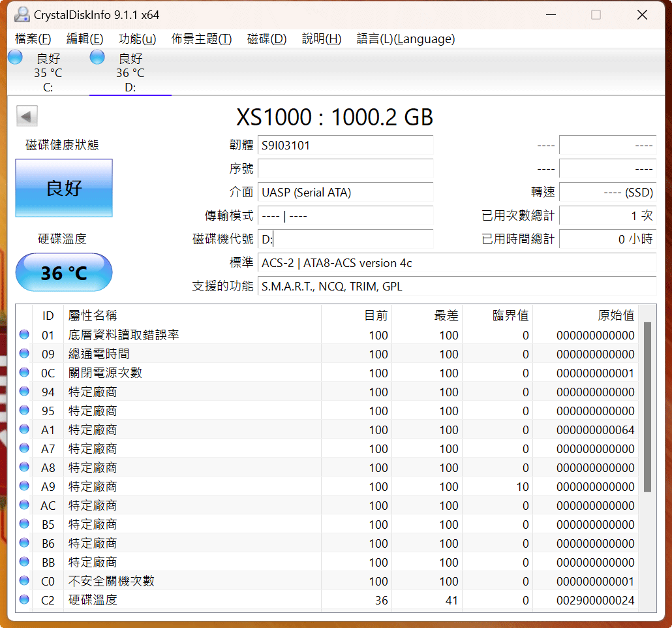Click the 標準 field showing ACS-2
The height and width of the screenshot is (628, 672).
[x=457, y=262]
